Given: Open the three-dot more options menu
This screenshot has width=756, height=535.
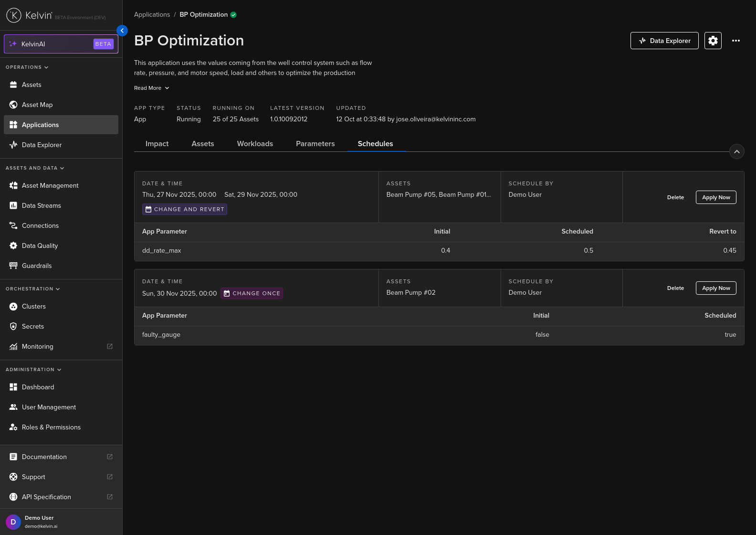Looking at the screenshot, I should pyautogui.click(x=735, y=41).
